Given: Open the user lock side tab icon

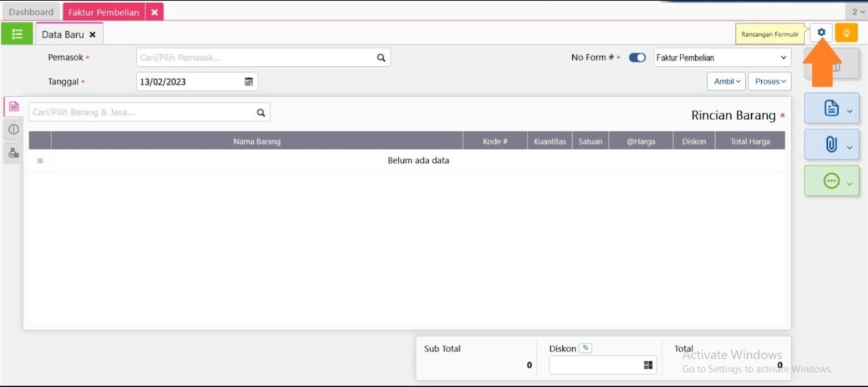Looking at the screenshot, I should (x=13, y=153).
